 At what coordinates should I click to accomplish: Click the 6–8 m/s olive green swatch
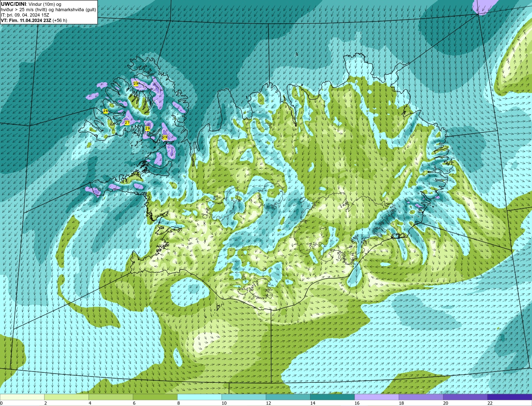click(155, 397)
